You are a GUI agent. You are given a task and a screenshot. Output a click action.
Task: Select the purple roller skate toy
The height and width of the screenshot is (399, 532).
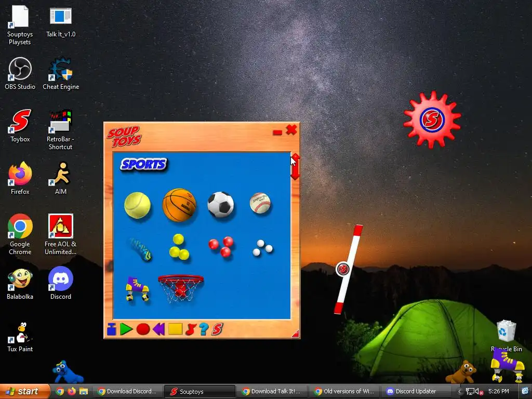click(137, 289)
